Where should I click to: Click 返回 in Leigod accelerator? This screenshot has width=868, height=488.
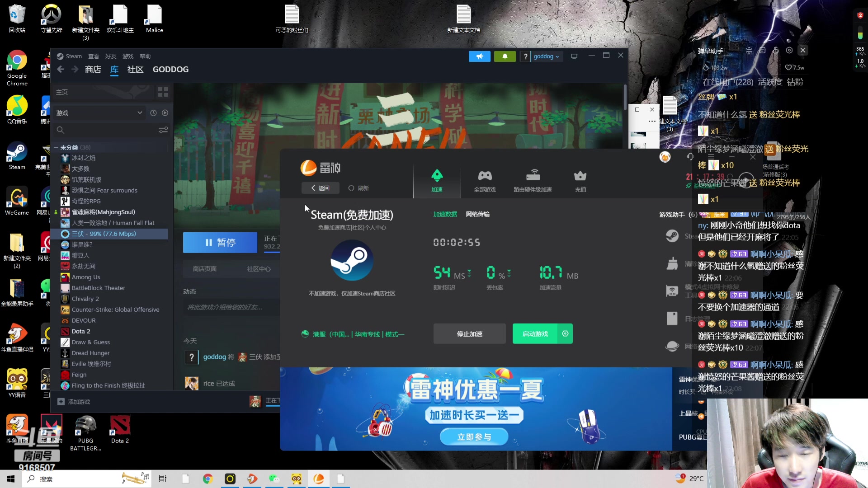click(x=320, y=188)
